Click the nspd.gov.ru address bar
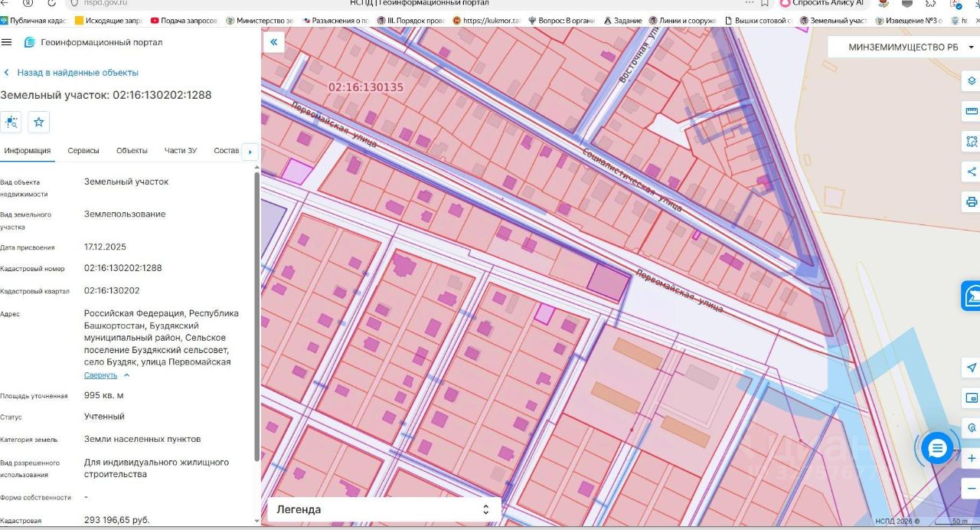The height and width of the screenshot is (530, 980). click(x=104, y=3)
